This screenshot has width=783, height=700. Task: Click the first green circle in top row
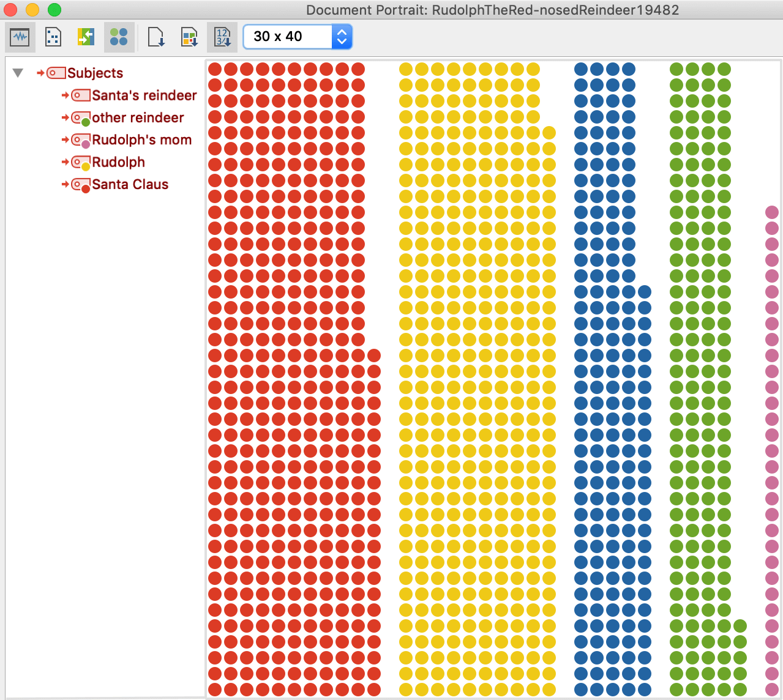coord(676,69)
